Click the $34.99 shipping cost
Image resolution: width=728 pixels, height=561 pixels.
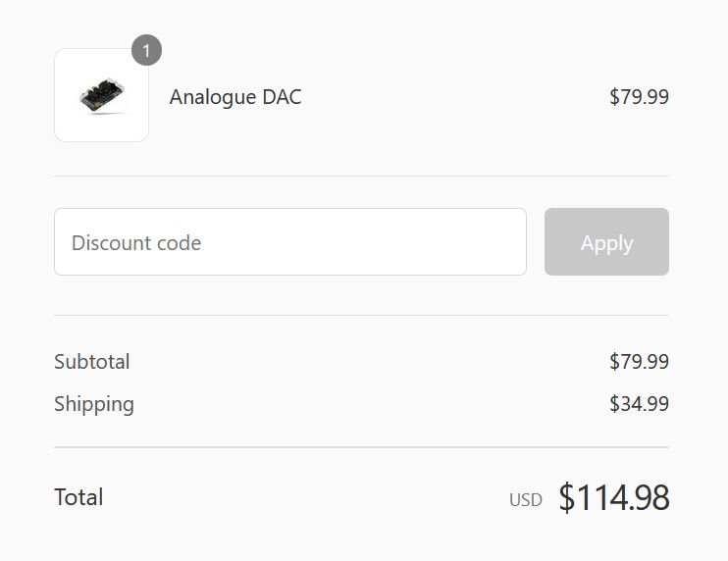click(x=639, y=404)
